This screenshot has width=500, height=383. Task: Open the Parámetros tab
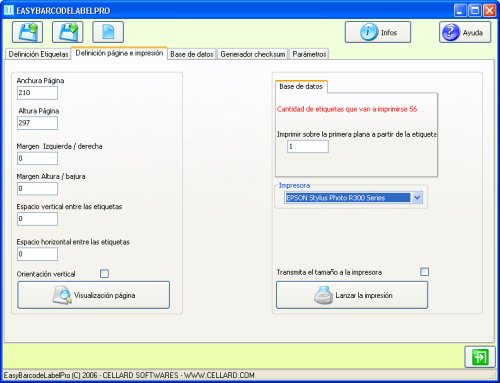point(309,54)
